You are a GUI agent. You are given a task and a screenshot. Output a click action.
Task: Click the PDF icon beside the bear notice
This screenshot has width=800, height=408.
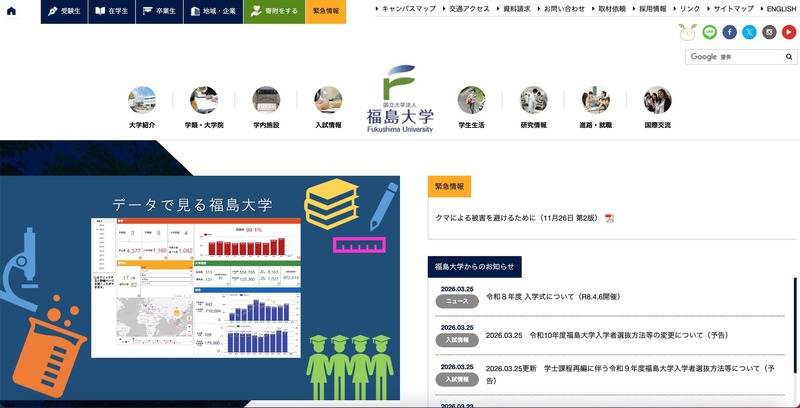[x=609, y=218]
